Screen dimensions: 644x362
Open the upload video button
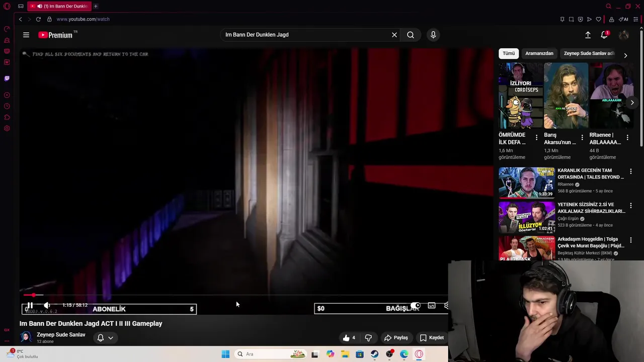click(x=588, y=35)
